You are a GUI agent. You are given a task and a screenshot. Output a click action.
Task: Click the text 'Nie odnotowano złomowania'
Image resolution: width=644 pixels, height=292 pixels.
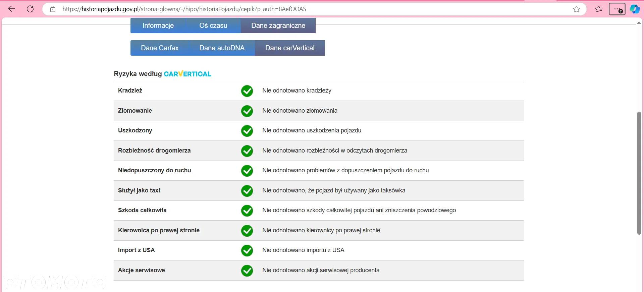[300, 111]
